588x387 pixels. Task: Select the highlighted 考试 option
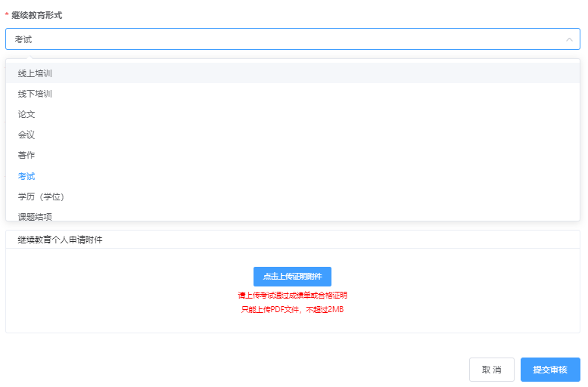coord(26,176)
